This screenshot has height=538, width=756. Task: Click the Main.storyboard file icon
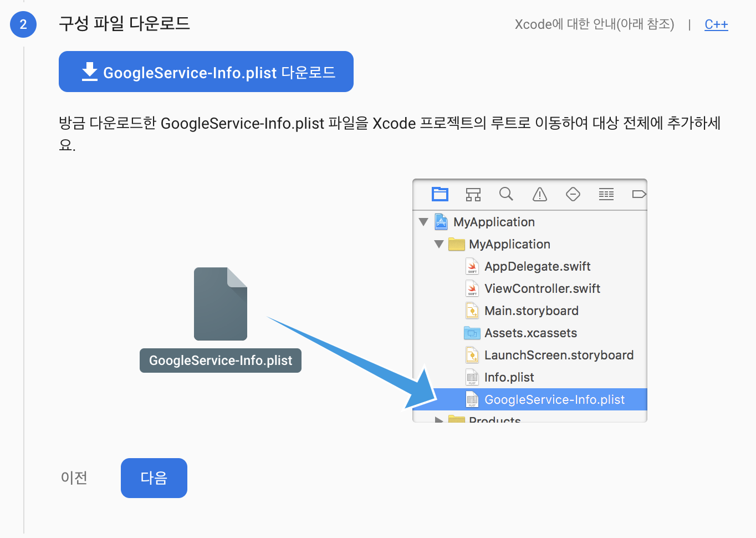coord(472,311)
